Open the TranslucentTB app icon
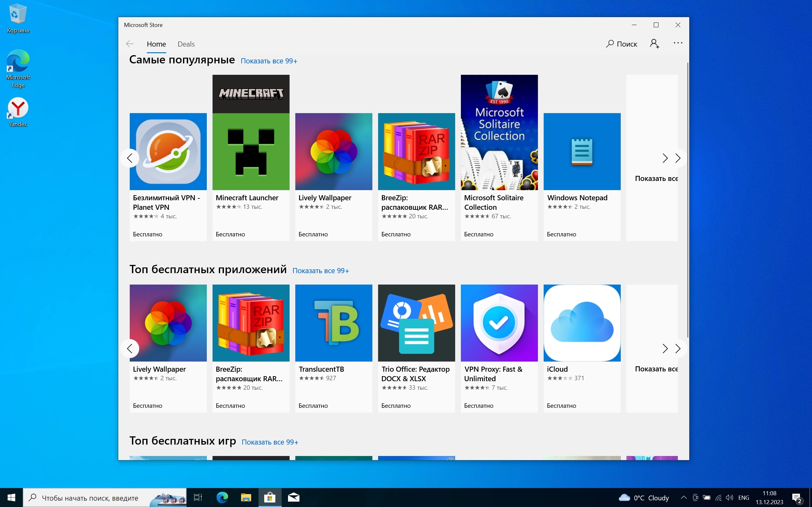The width and height of the screenshot is (812, 507). pos(334,323)
